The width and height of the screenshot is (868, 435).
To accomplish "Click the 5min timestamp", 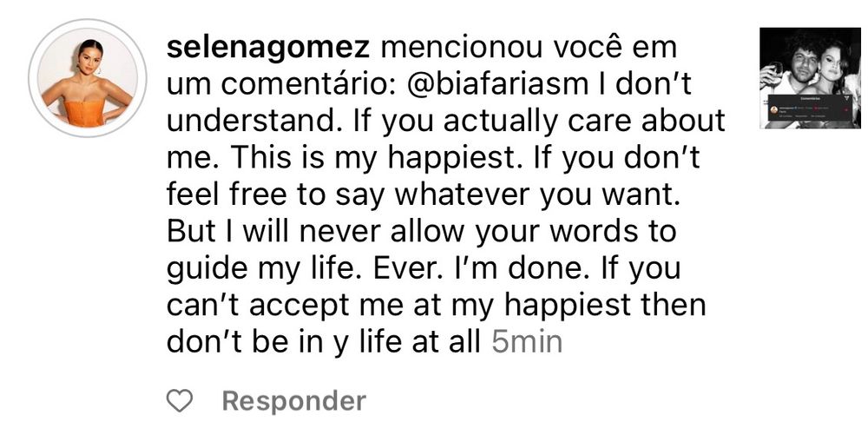I will click(x=527, y=342).
